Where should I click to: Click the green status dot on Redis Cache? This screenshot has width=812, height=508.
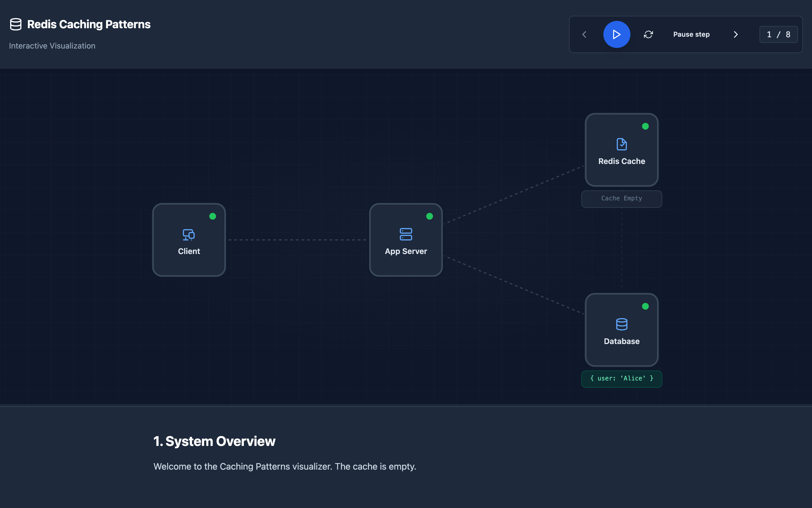(x=645, y=126)
